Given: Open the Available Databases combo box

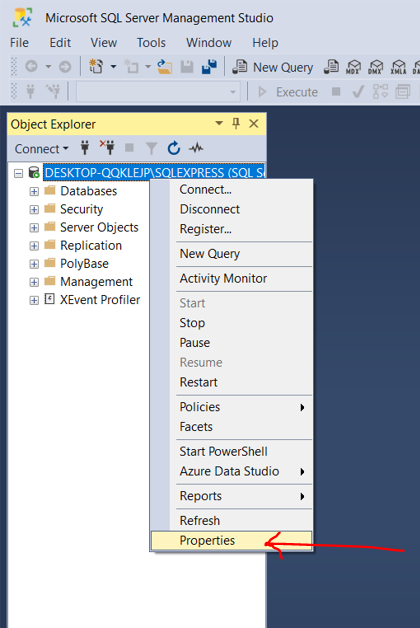Looking at the screenshot, I should point(159,92).
